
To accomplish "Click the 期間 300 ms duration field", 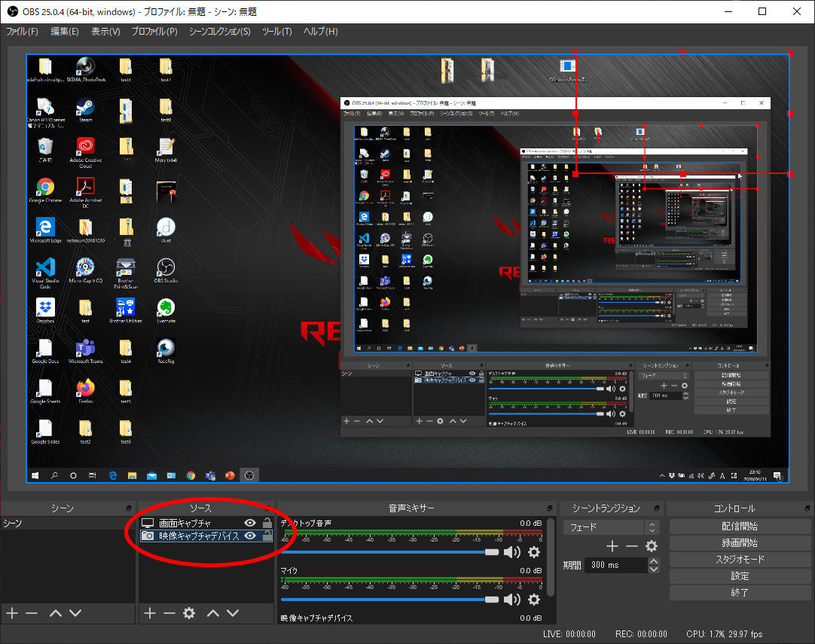I will pos(616,565).
